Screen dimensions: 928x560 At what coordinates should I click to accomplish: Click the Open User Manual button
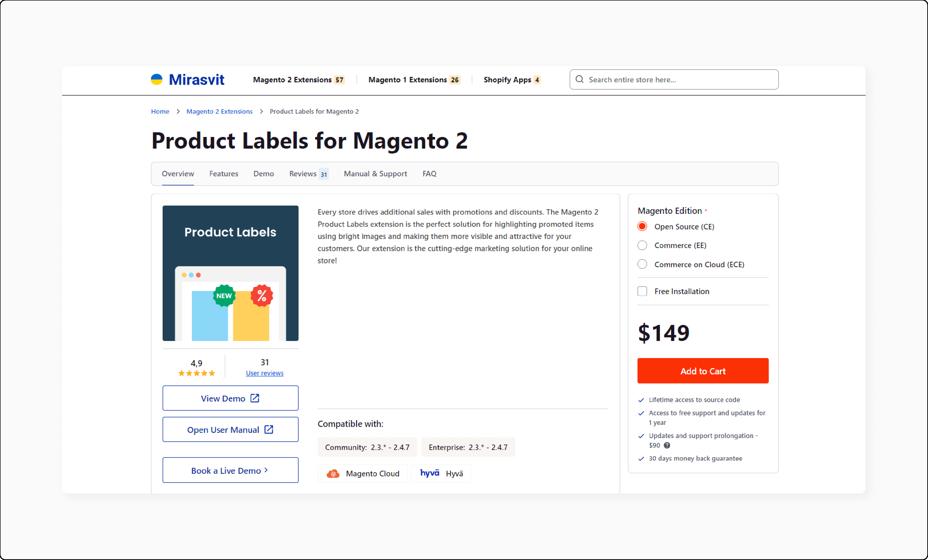tap(230, 429)
